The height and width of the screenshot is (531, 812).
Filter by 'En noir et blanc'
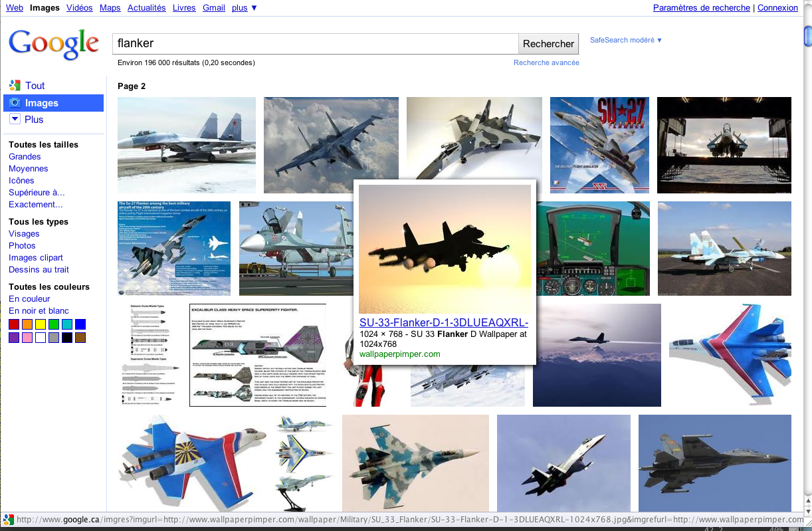39,311
